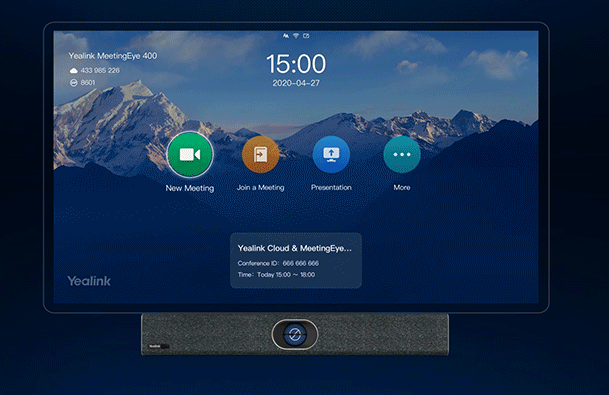This screenshot has width=609, height=395.
Task: Select the Join a Meeting text label
Action: pyautogui.click(x=260, y=188)
